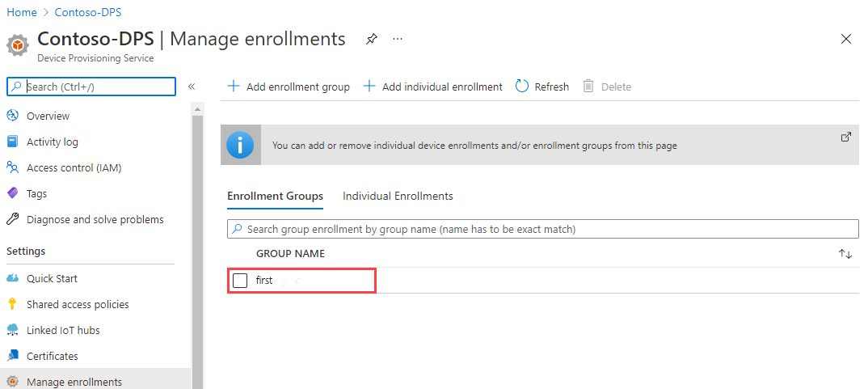Go to the Home breadcrumb link
The image size is (868, 389).
click(x=22, y=12)
